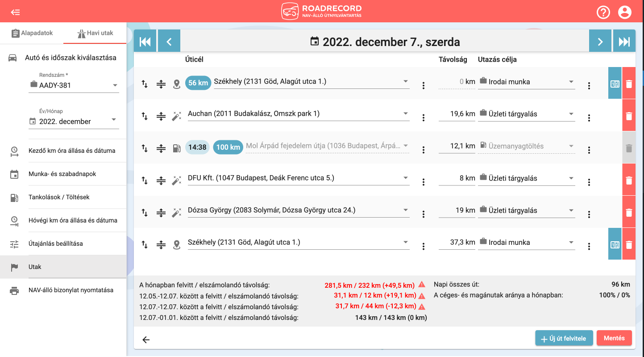
Task: Expand destination dropdown for Dózsa György row
Action: coord(405,210)
